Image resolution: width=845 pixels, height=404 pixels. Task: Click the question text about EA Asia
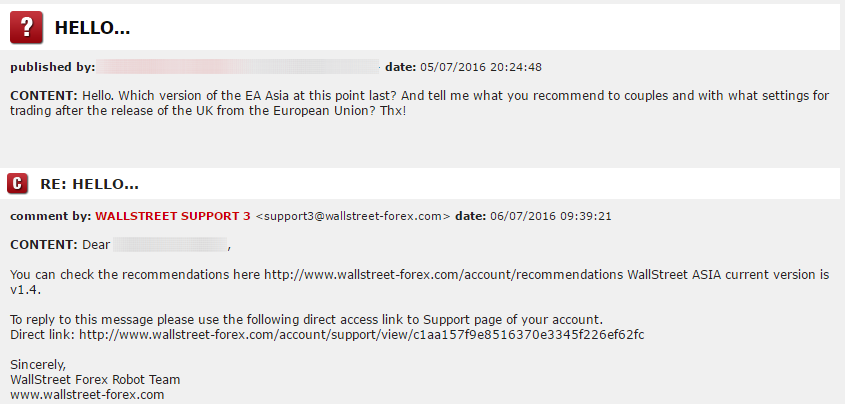(x=420, y=103)
